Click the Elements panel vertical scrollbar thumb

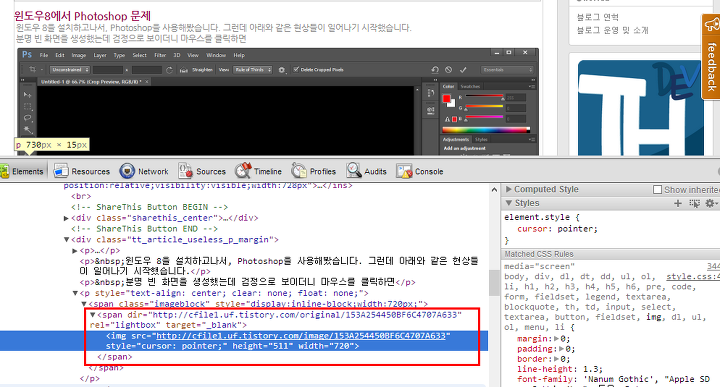click(x=494, y=282)
